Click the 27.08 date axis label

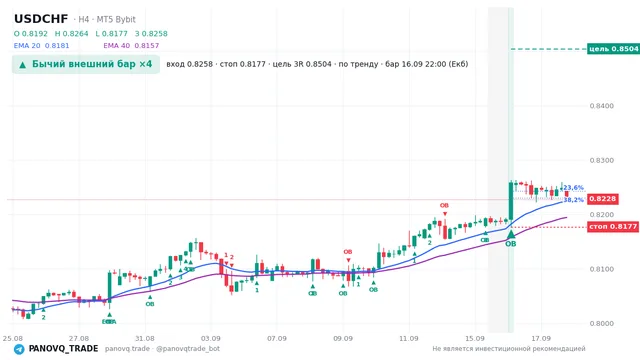pos(79,338)
